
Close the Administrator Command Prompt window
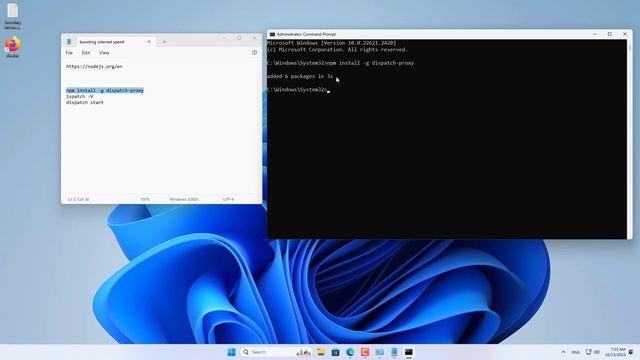tap(624, 34)
